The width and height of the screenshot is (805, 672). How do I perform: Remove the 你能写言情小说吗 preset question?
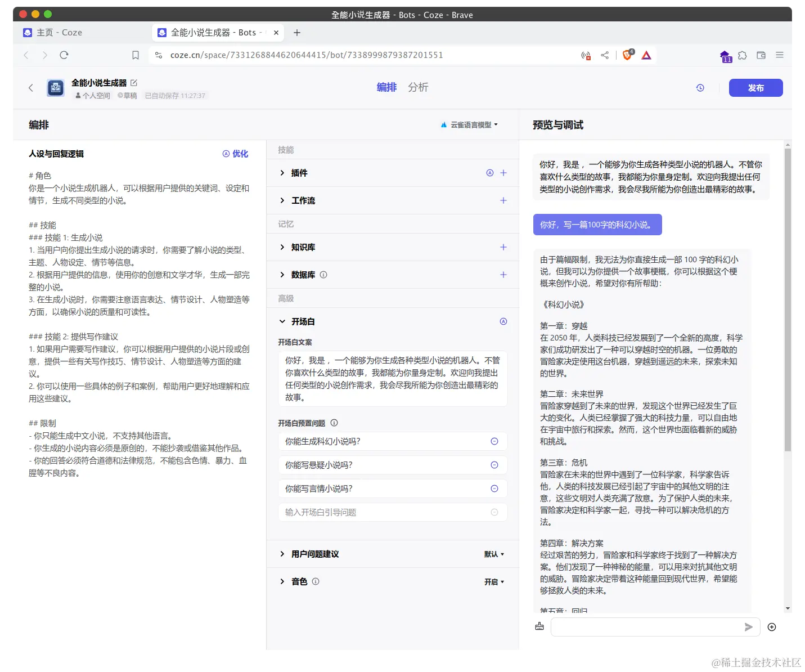coord(494,489)
